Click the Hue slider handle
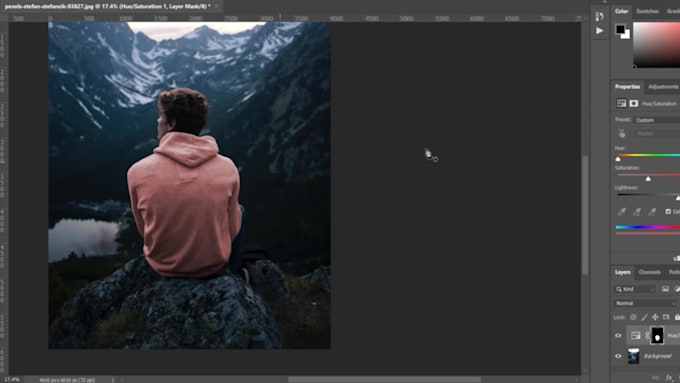This screenshot has height=383, width=680. point(618,159)
